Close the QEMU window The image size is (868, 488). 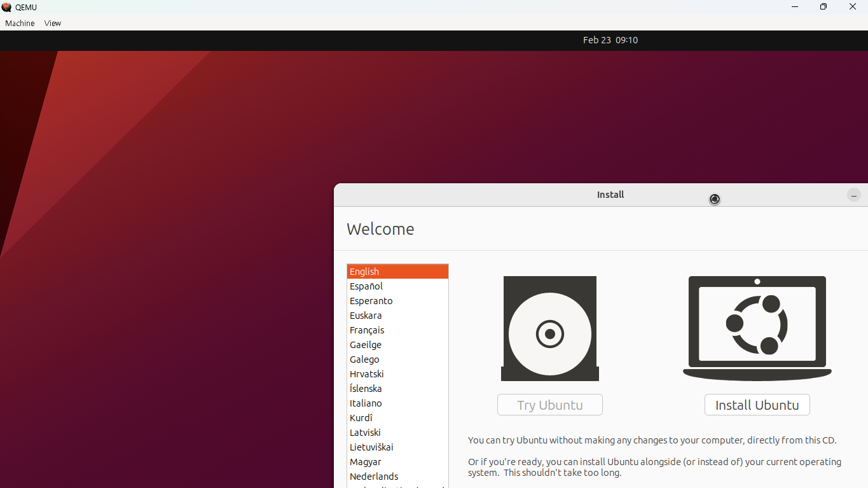pyautogui.click(x=853, y=7)
